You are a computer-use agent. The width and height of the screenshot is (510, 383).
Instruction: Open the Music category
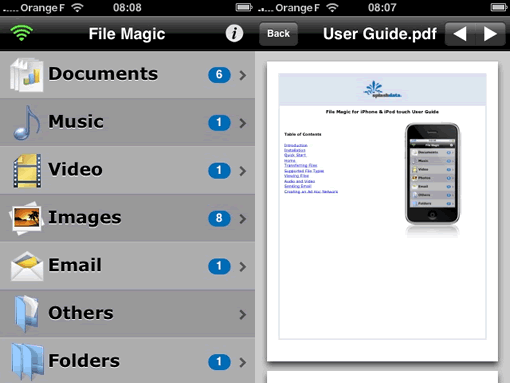click(127, 122)
